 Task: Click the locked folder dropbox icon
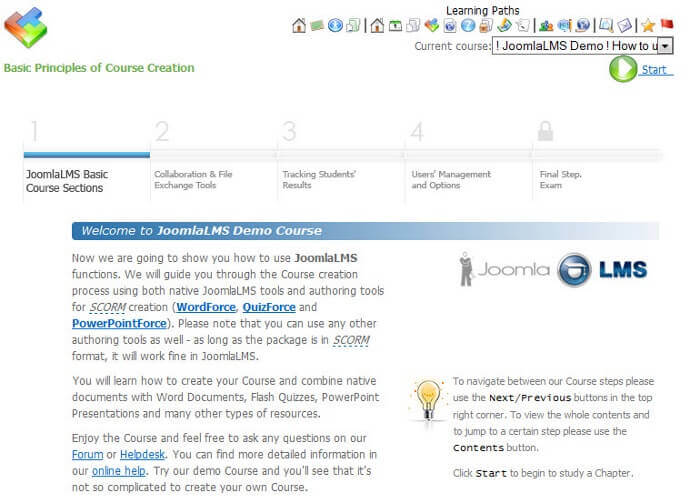click(486, 25)
